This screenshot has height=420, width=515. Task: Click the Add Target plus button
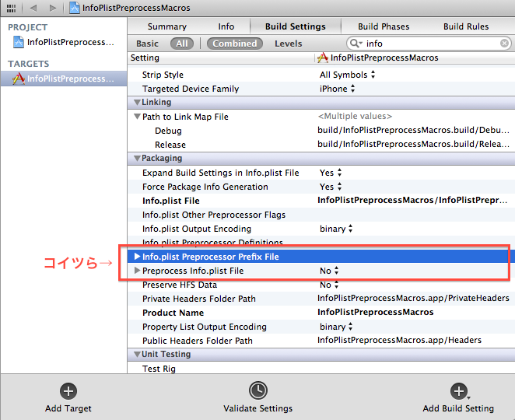click(x=68, y=391)
